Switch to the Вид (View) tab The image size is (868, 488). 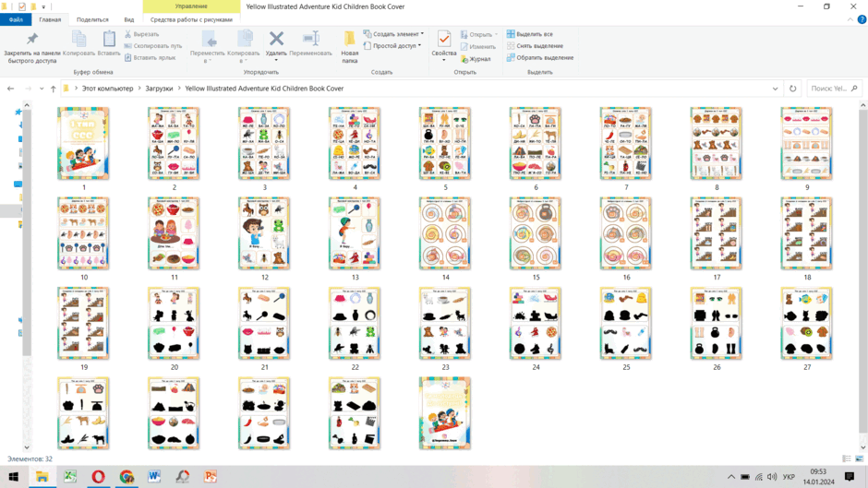[129, 19]
